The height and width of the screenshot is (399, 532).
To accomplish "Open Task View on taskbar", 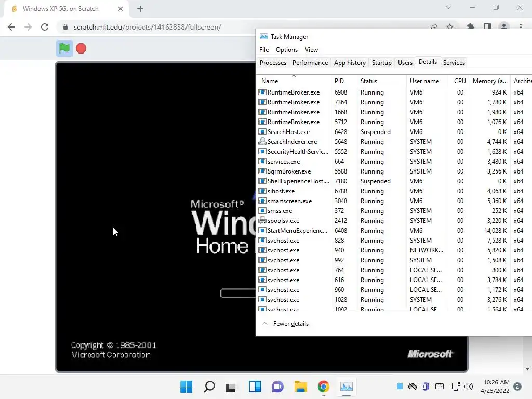I will [x=231, y=387].
